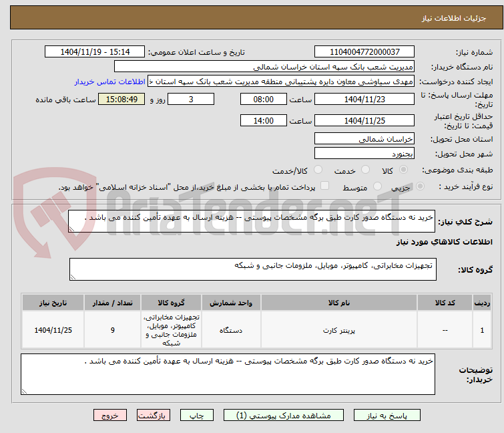The height and width of the screenshot is (433, 504).
Task: Click the واحد شمارش column header
Action: coord(231,303)
